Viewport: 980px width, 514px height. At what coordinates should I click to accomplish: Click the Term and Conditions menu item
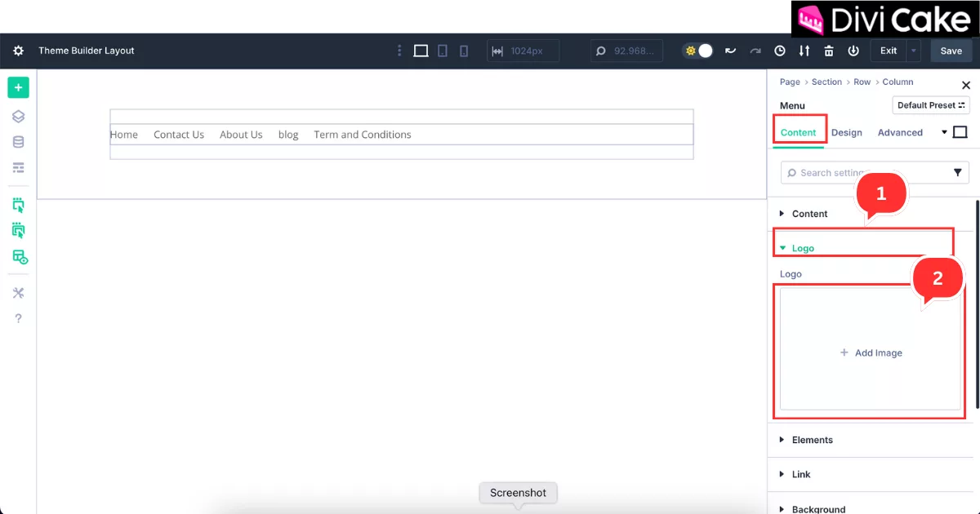pos(363,135)
